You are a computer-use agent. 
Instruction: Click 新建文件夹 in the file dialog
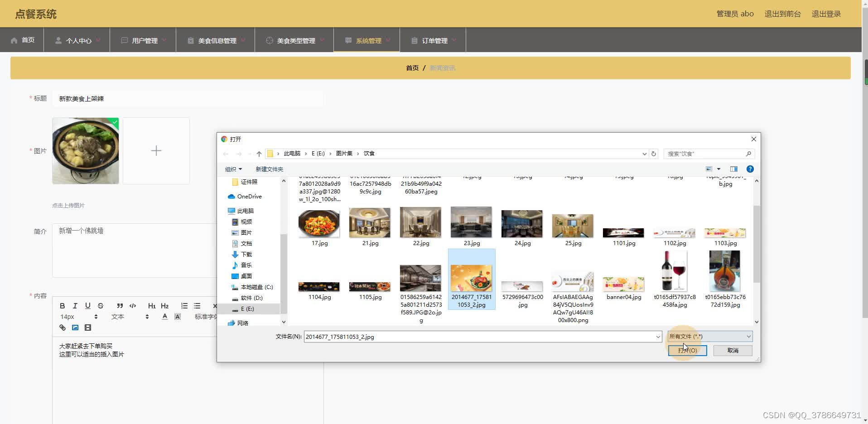tap(269, 169)
